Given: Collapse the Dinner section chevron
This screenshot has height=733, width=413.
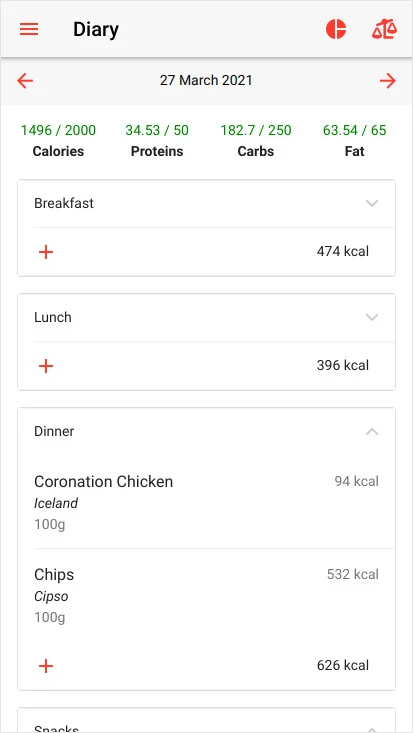Looking at the screenshot, I should [372, 431].
